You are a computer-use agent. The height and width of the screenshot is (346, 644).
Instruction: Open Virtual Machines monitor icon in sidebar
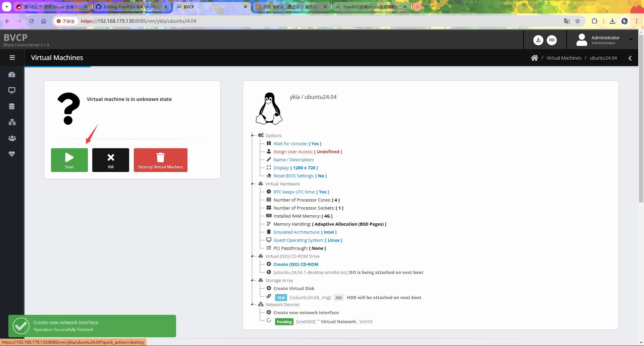coord(12,90)
